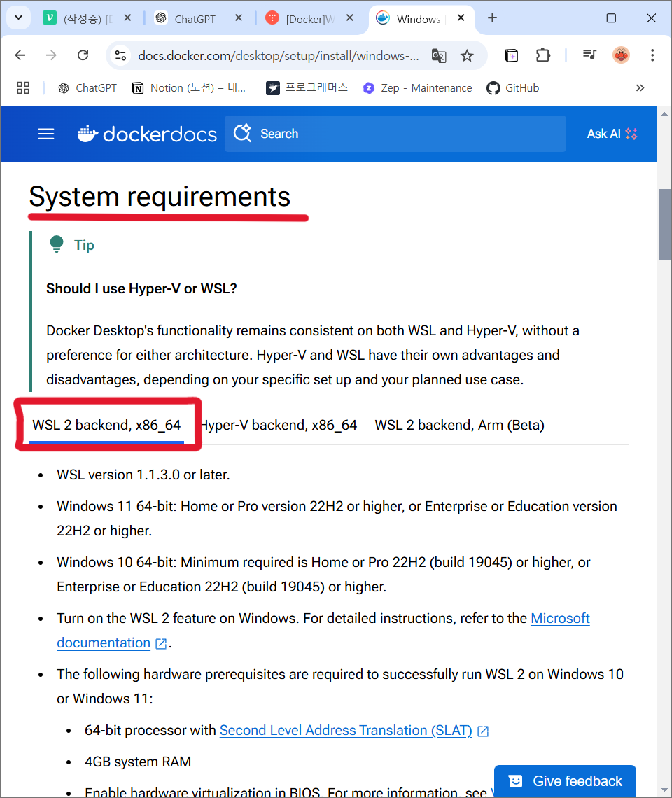
Task: Close the ChatGPT browser tab
Action: point(238,17)
